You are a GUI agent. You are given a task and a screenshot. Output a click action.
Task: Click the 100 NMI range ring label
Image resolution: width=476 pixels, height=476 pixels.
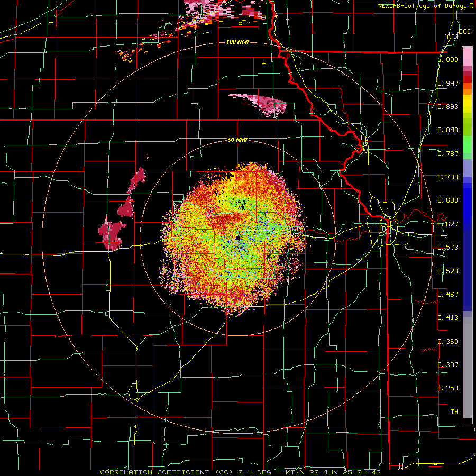[x=237, y=42]
